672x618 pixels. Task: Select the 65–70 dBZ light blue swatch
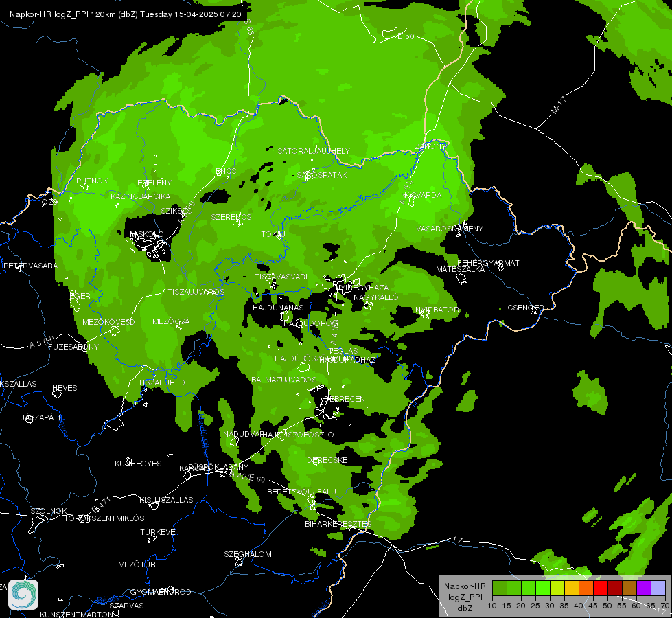[x=658, y=588]
